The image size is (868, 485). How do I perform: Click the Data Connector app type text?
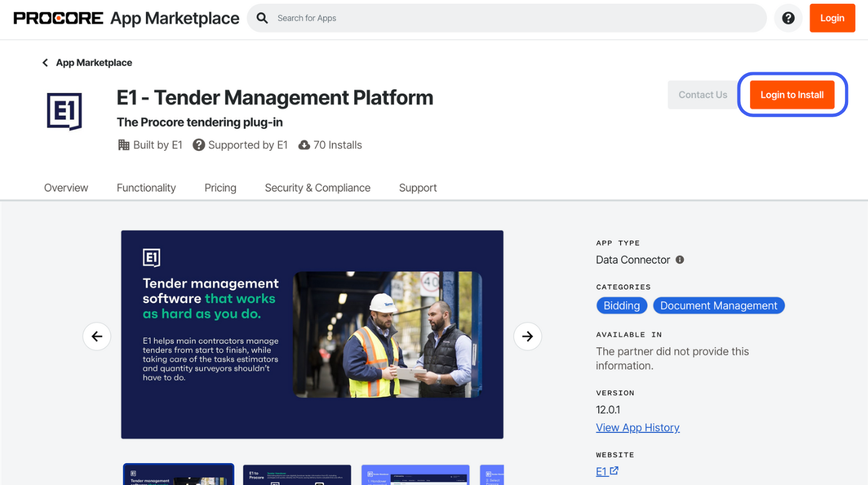point(633,259)
